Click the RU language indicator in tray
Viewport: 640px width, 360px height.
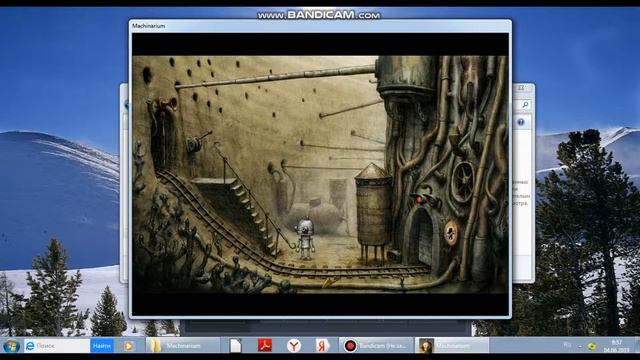[567, 345]
